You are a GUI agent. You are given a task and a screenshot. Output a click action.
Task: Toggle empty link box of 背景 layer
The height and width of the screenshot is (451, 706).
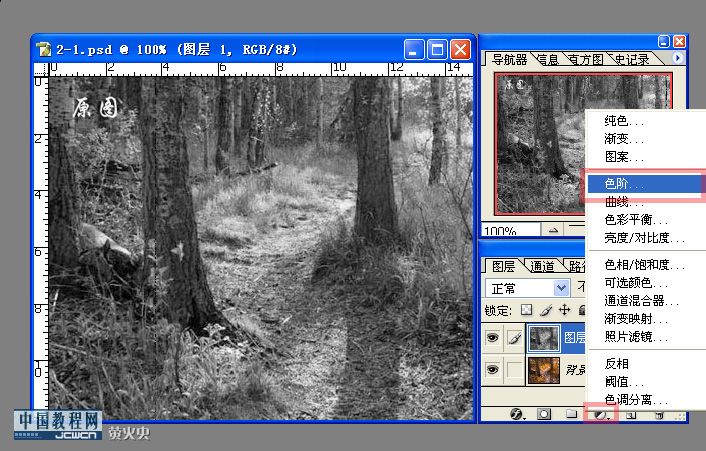[x=515, y=370]
